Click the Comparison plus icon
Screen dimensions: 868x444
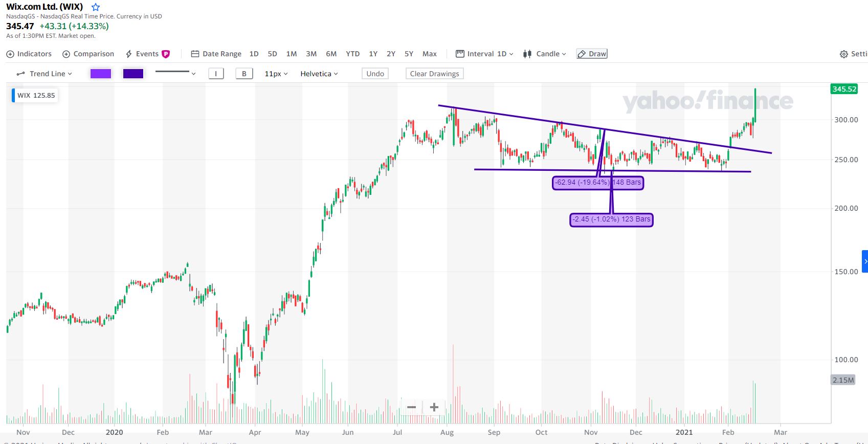click(x=66, y=54)
